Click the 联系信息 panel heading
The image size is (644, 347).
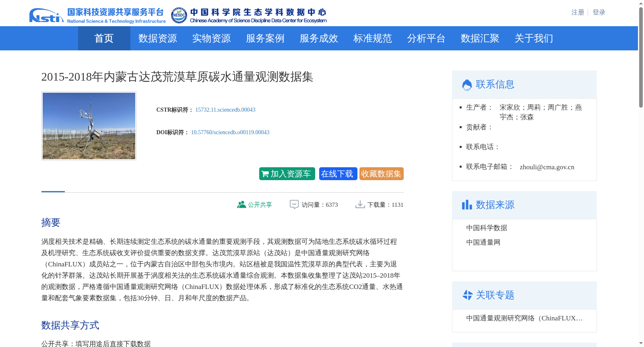pos(495,85)
